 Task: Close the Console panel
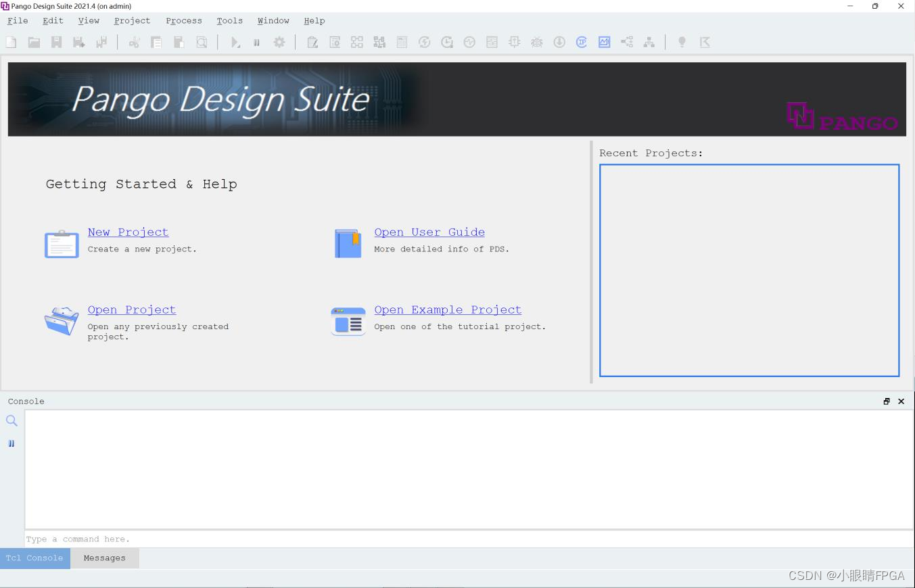coord(901,401)
